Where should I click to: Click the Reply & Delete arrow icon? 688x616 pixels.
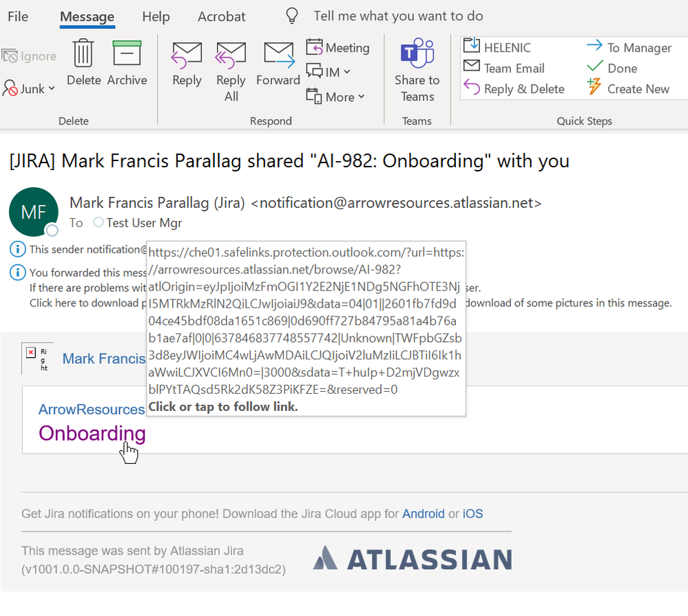pyautogui.click(x=472, y=87)
